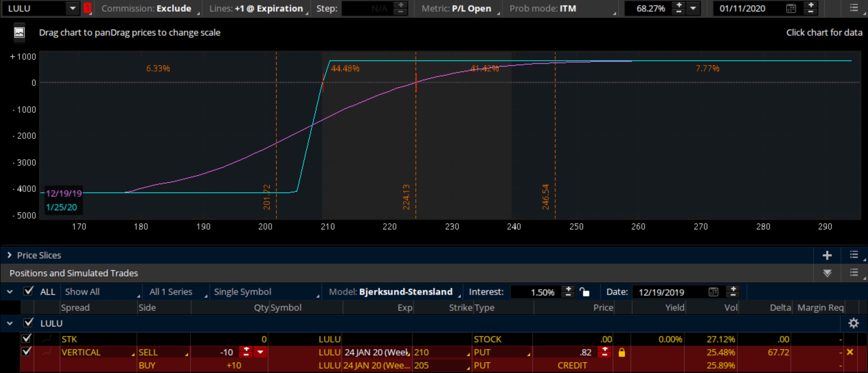Remove the vertical spread with yellow X

click(850, 352)
